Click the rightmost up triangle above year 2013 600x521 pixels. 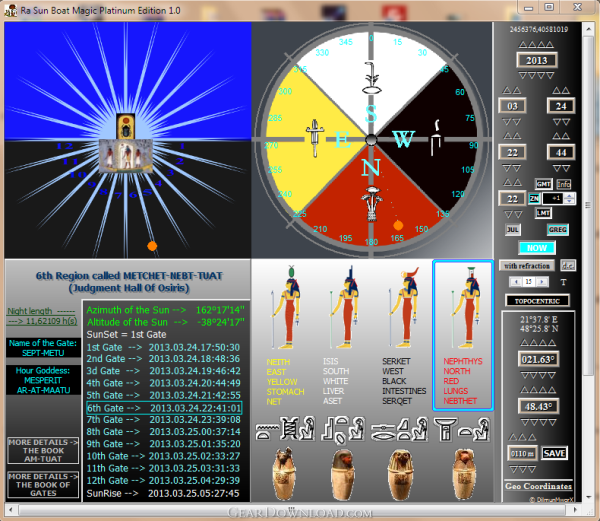[x=550, y=45]
